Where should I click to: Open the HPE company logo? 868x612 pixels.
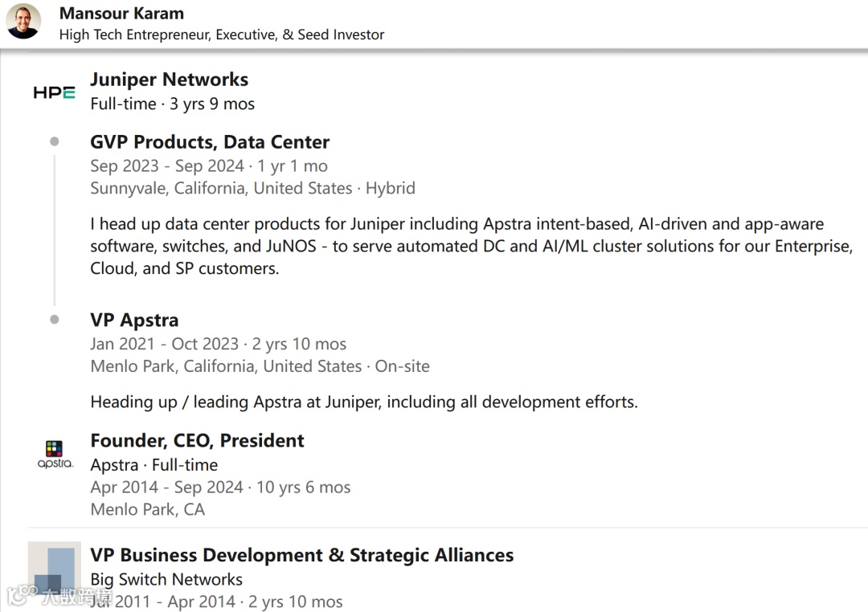click(54, 92)
